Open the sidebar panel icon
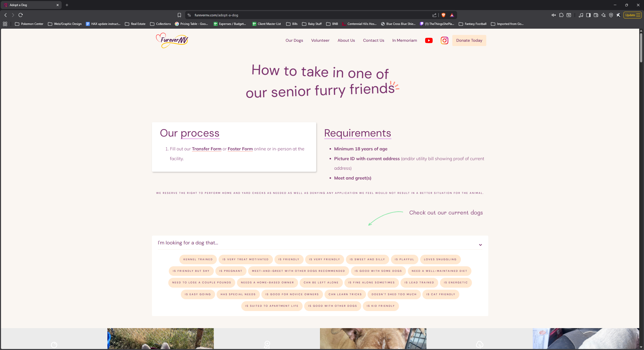Viewport: 644px width, 350px height. [588, 15]
